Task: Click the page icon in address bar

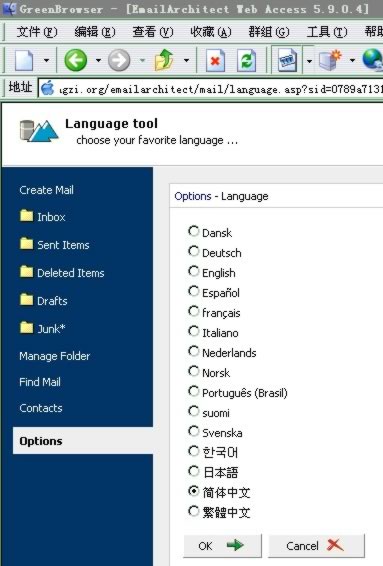Action: point(47,88)
